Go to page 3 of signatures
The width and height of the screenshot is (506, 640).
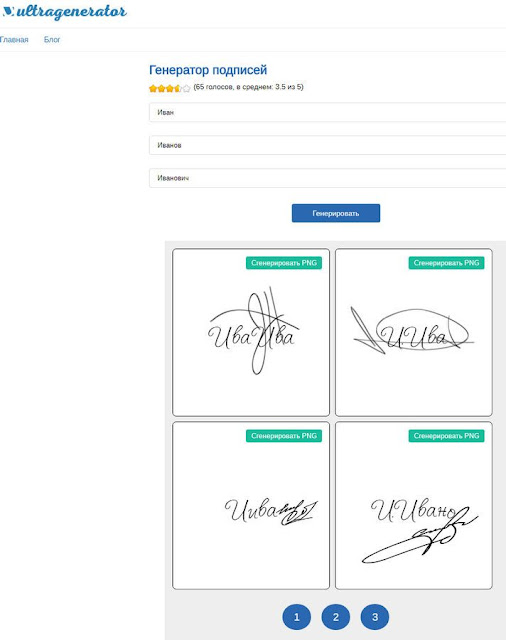(375, 617)
